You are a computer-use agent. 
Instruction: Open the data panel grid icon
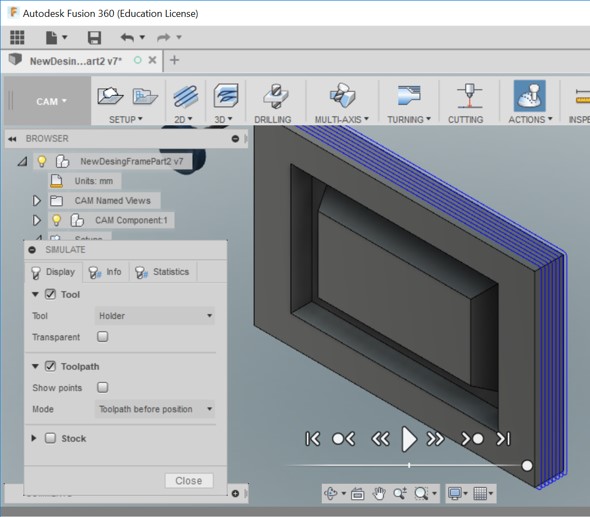tap(17, 37)
